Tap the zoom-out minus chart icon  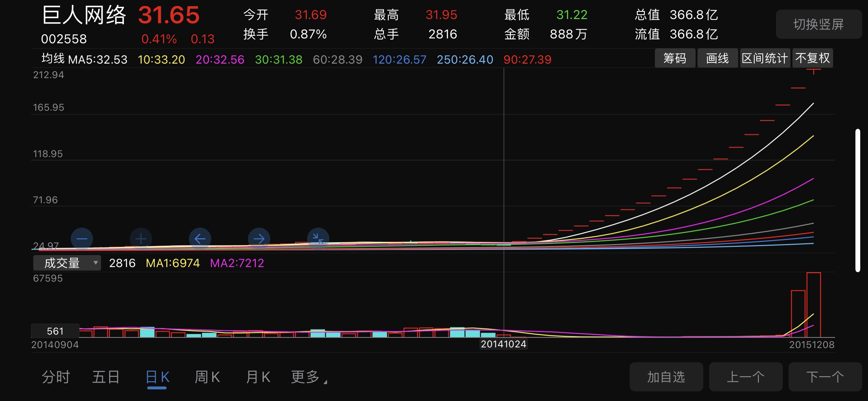(x=82, y=239)
